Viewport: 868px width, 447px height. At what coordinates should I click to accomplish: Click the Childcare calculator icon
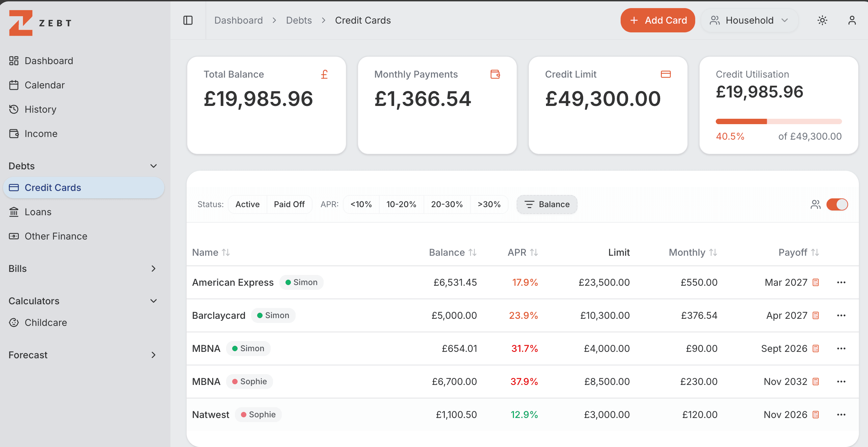click(x=14, y=322)
